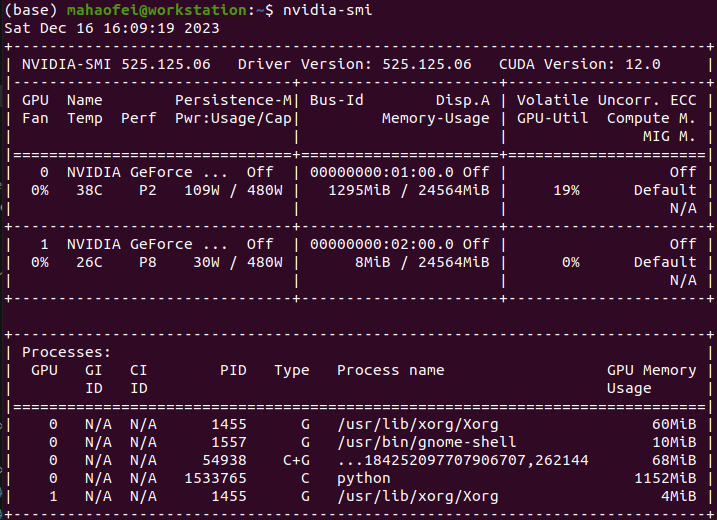Click the process '/usr/bin/gnome-shell'
This screenshot has width=717, height=520.
427,442
